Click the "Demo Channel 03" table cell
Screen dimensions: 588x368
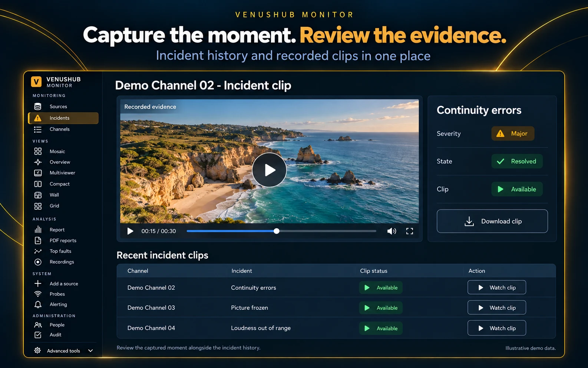point(151,308)
